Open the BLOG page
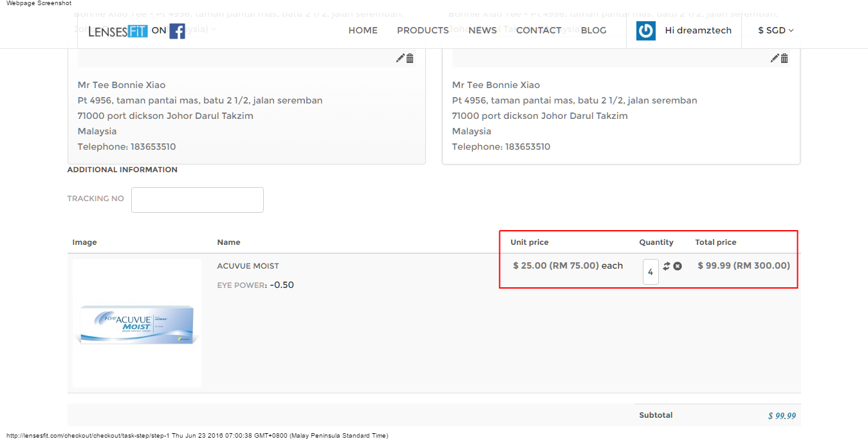 pyautogui.click(x=594, y=30)
